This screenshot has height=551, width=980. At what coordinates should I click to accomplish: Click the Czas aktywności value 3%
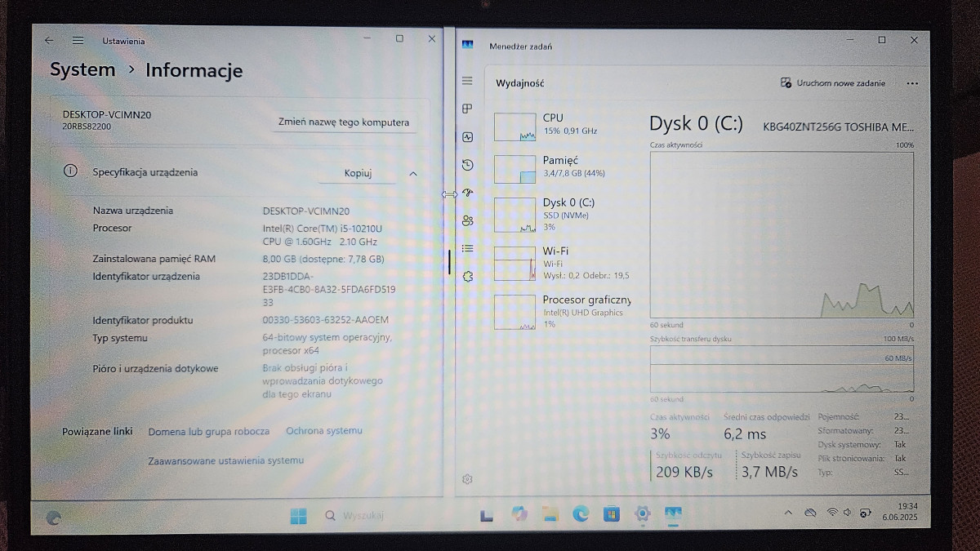coord(660,434)
